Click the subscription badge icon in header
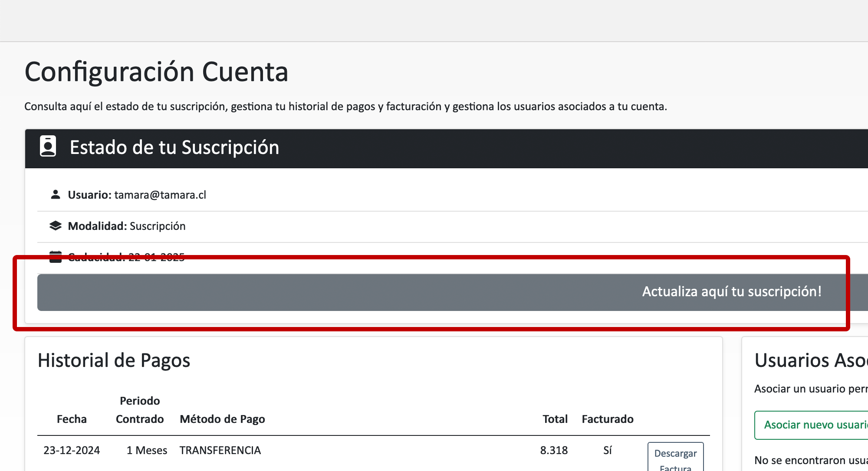 tap(48, 146)
